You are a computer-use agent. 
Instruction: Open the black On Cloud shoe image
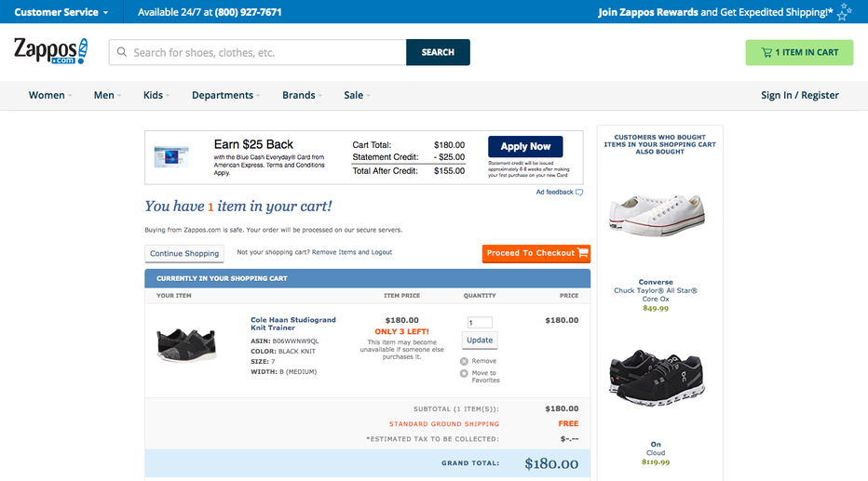tap(657, 378)
